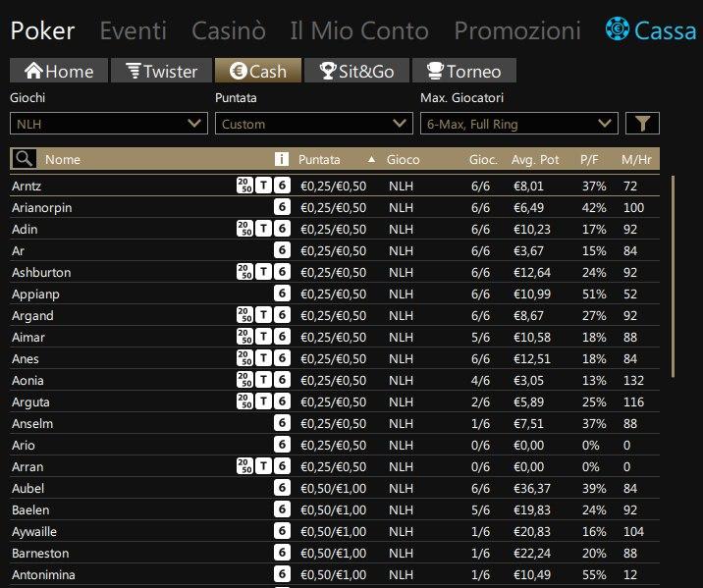Screen dimensions: 703x588
Task: Click the table list vertical scrollbar
Action: click(673, 275)
